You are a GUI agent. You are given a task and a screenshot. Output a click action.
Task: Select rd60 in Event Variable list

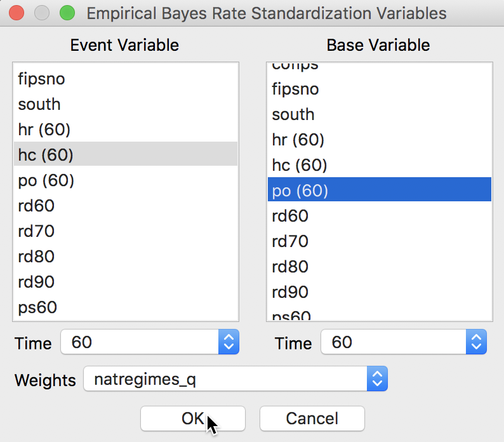coord(126,206)
